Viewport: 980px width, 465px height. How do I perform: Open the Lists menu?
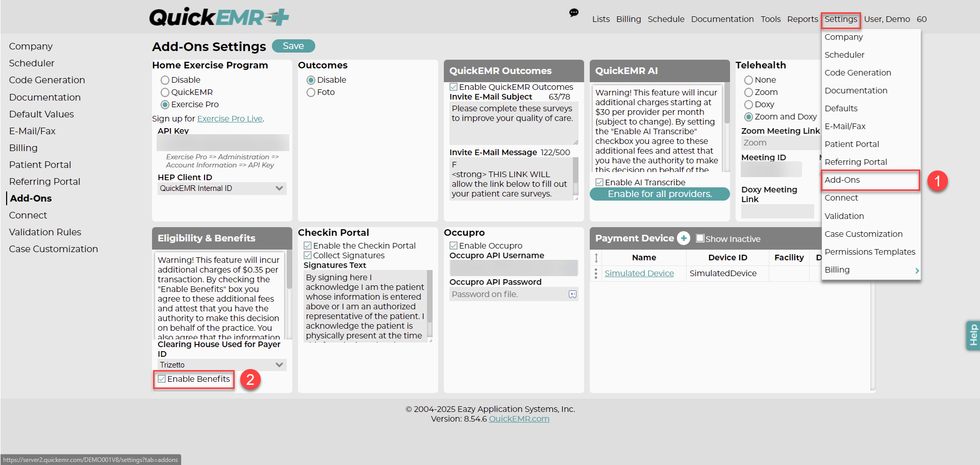click(601, 19)
